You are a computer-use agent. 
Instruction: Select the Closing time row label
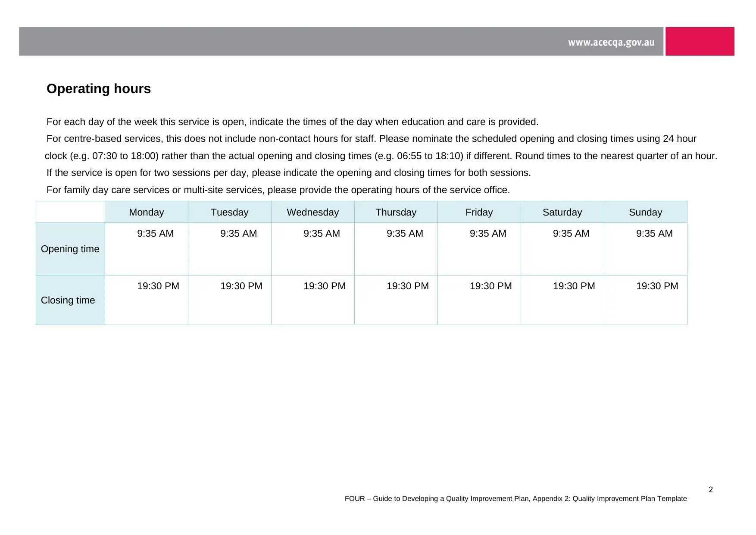[x=70, y=300]
